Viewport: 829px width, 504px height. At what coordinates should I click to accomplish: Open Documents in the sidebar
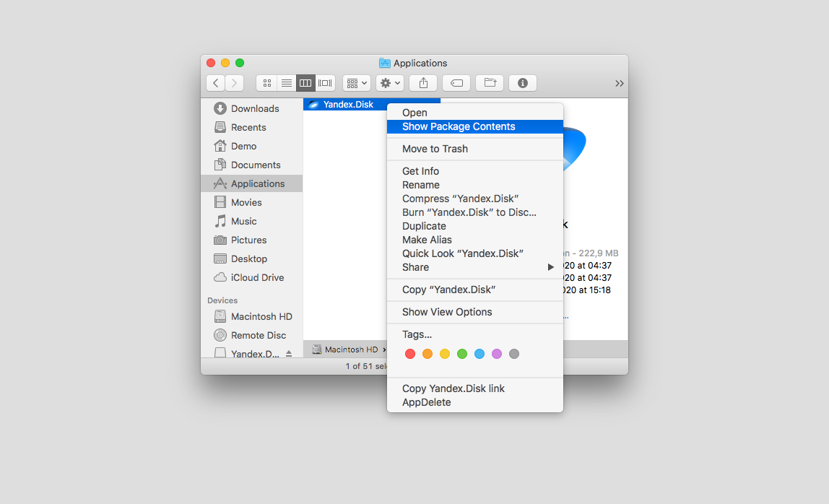251,165
